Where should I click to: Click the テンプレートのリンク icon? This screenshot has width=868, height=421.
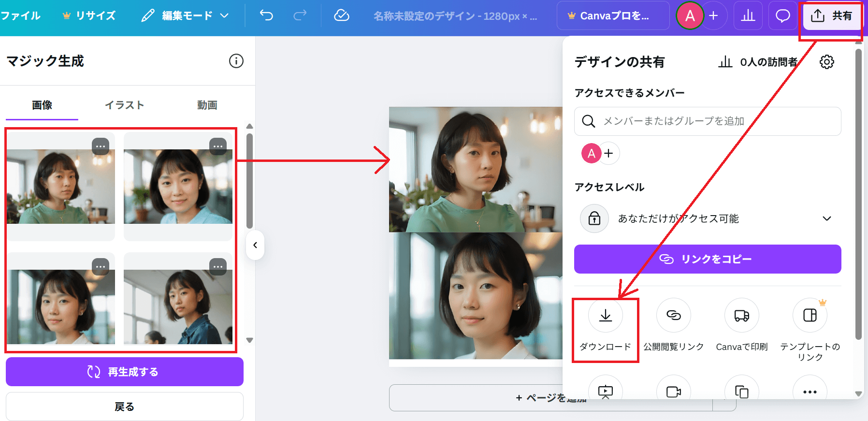pos(810,316)
